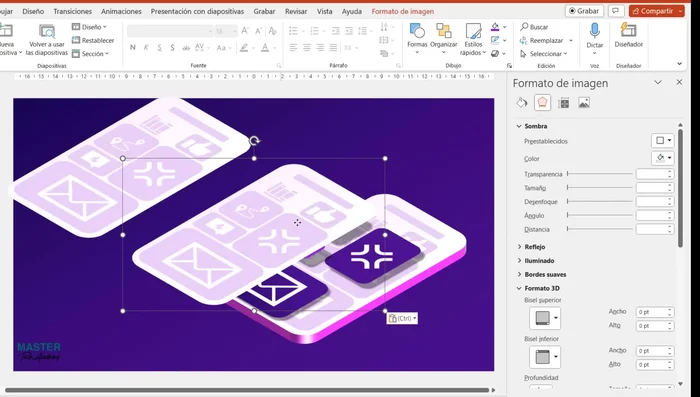Click the clear formatting icon
700x397 pixels.
[x=273, y=31]
